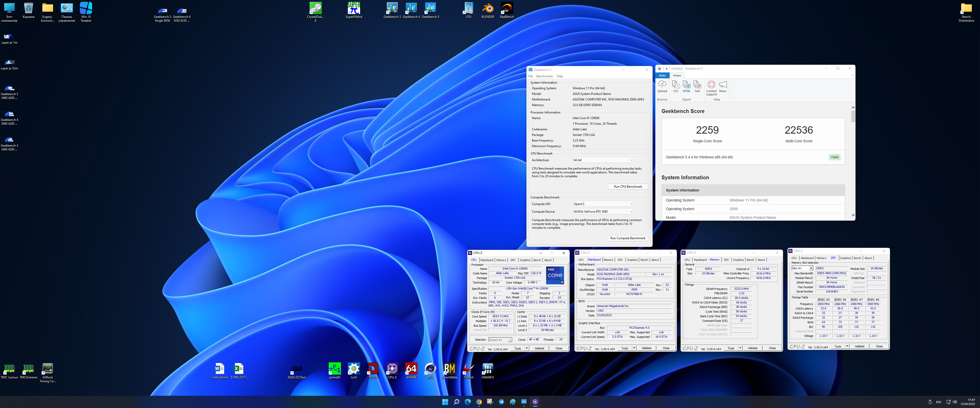Image resolution: width=980 pixels, height=408 pixels.
Task: Open News in Geekbench ribbon
Action: coord(723,87)
